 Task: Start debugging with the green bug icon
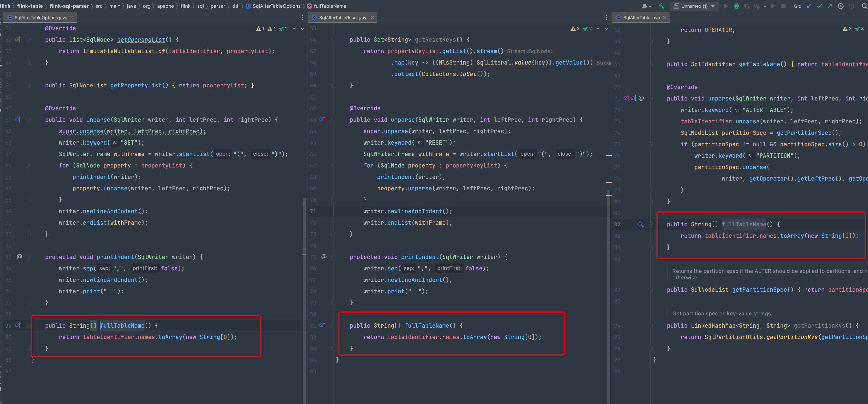pyautogui.click(x=736, y=6)
